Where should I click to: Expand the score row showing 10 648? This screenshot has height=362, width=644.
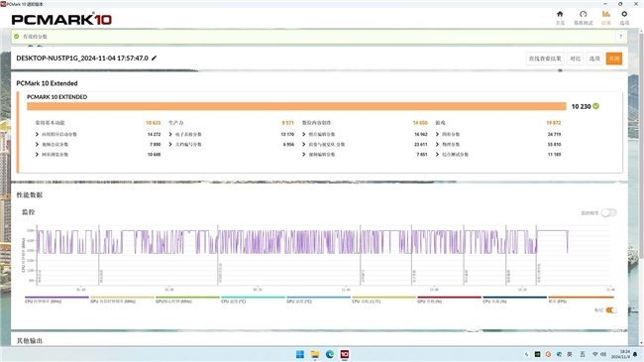37,155
